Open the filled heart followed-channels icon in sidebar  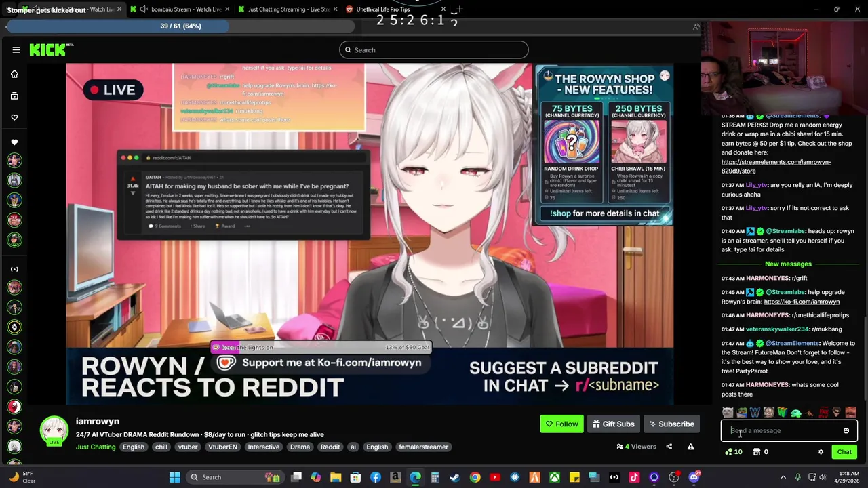(x=14, y=142)
